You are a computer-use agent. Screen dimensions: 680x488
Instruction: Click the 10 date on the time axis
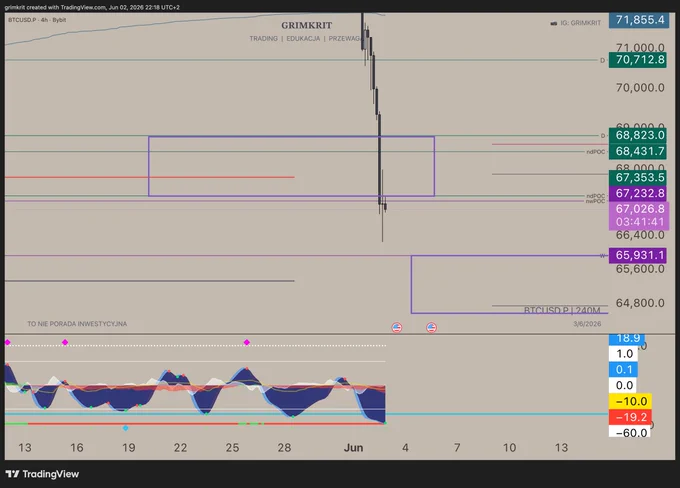click(509, 448)
